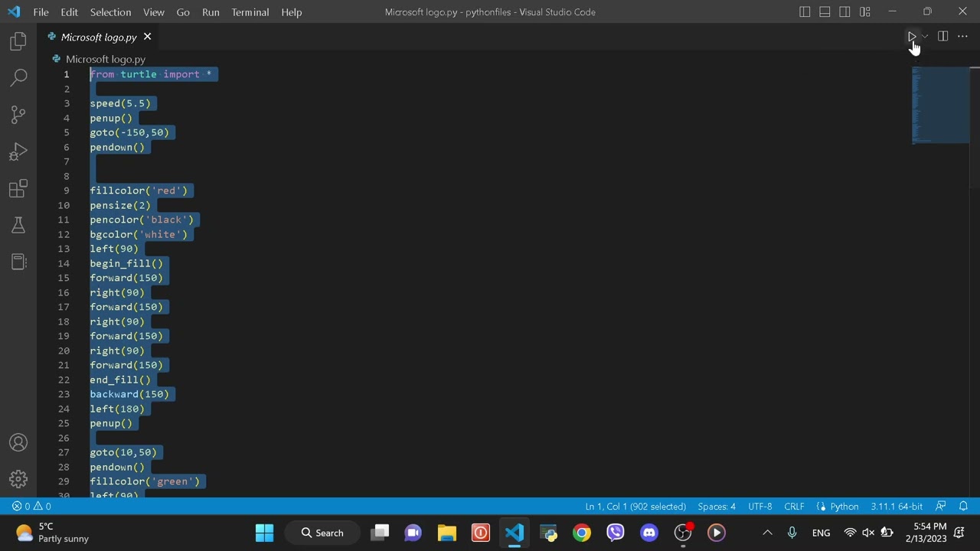The height and width of the screenshot is (551, 980).
Task: Click the errors and warnings status indicator
Action: (31, 506)
